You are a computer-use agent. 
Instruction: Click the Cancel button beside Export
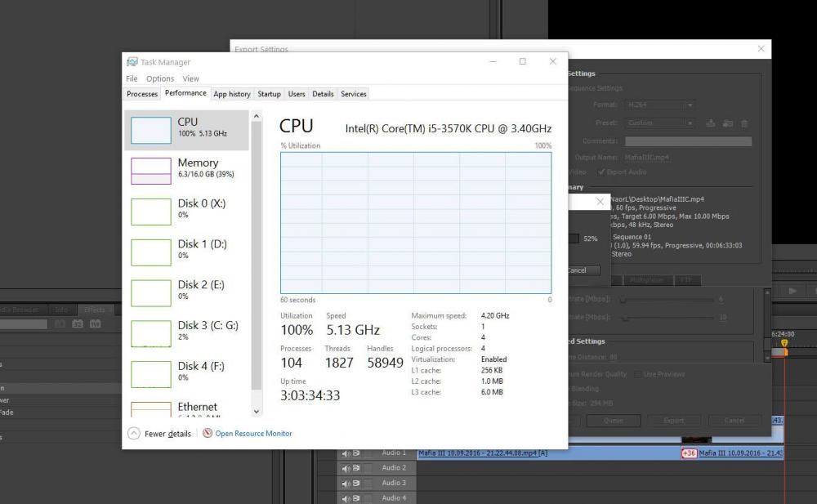point(734,421)
